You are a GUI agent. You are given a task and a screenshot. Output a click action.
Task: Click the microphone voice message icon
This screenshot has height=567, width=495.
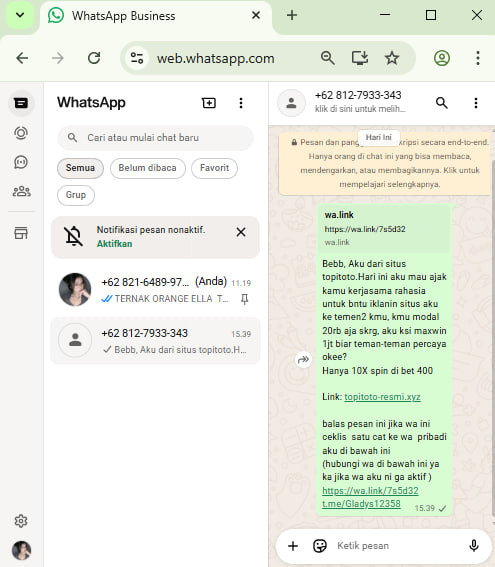tap(474, 546)
